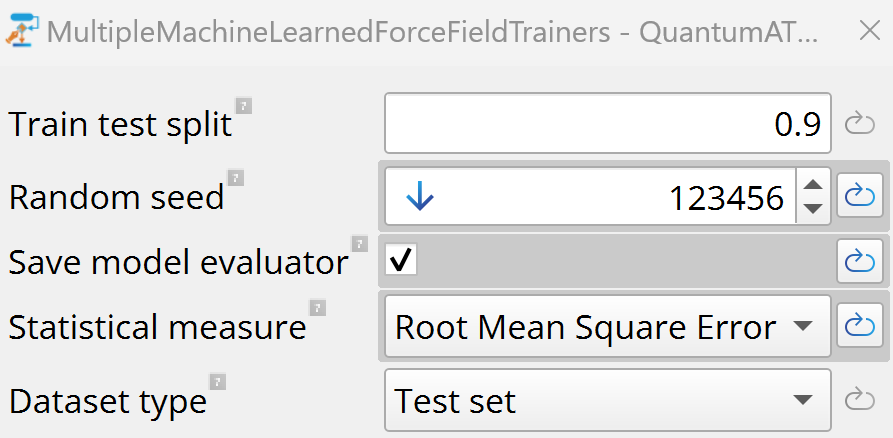Image resolution: width=893 pixels, height=438 pixels.
Task: Click the reset icon for Dataset type
Action: coord(860,401)
